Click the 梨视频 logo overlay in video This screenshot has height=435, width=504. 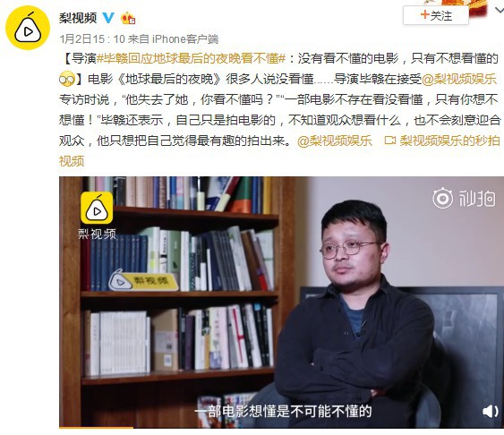pos(97,216)
